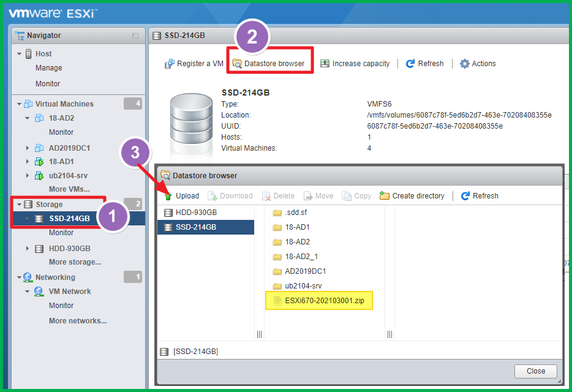Viewport: 572px width, 392px height.
Task: Select the 18-AD2 virtual machine icon
Action: [x=39, y=118]
